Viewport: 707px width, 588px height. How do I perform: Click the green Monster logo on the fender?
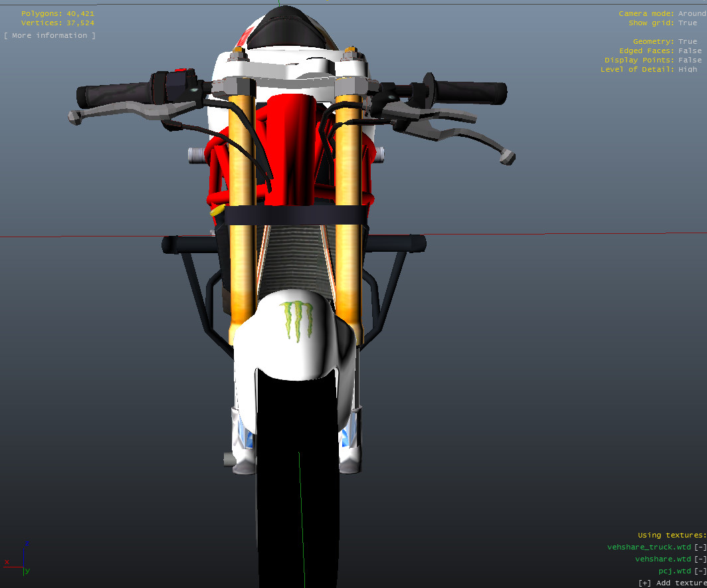[296, 321]
